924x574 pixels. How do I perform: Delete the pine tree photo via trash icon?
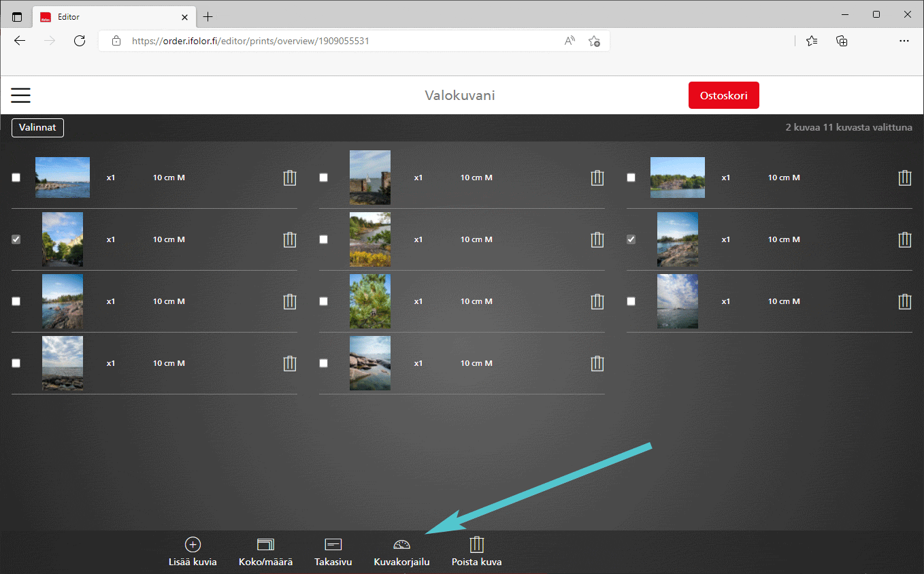597,301
